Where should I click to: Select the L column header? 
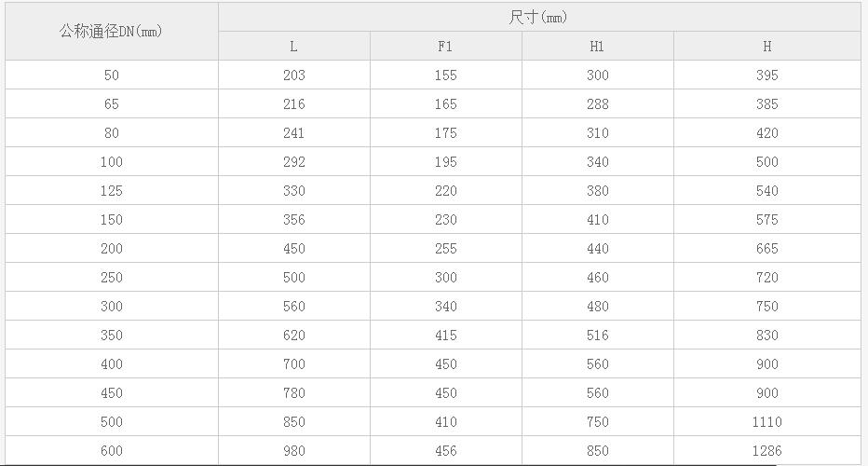pos(293,46)
